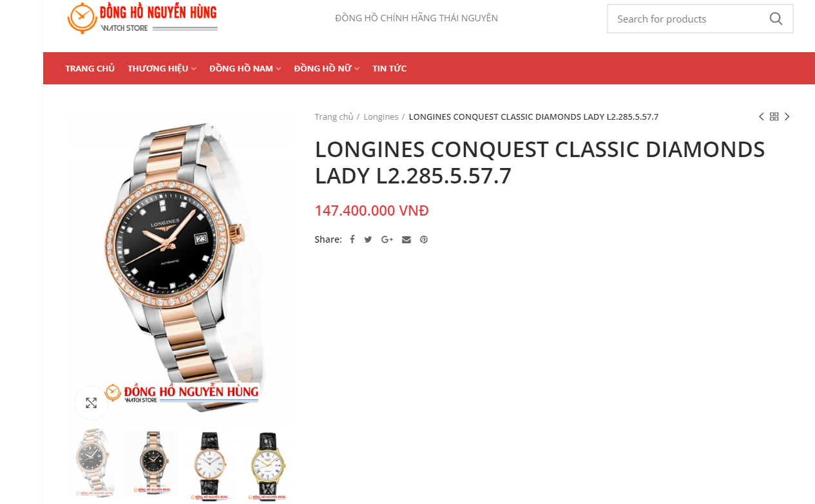Viewport: 815px width, 504px height.
Task: Go to next product arrow
Action: coord(787,117)
